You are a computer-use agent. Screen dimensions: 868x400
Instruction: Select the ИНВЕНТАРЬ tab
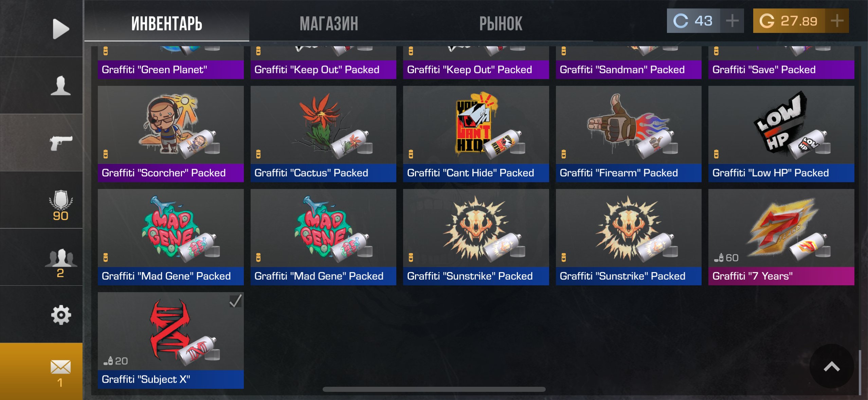point(167,23)
